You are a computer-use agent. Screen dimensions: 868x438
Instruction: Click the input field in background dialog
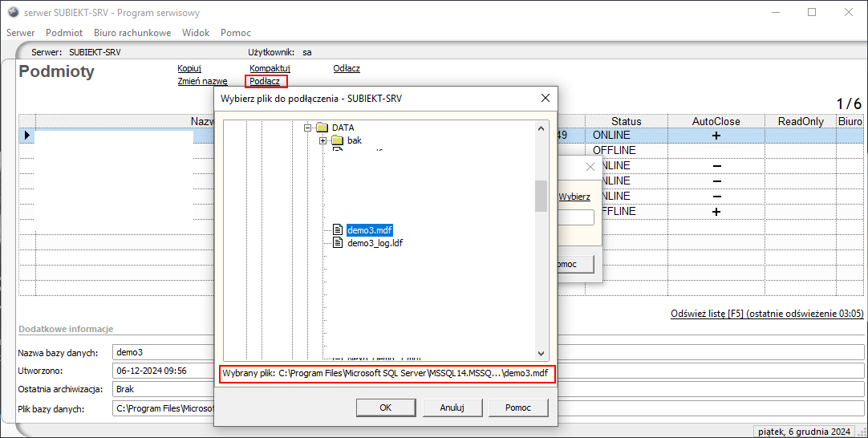(x=576, y=217)
